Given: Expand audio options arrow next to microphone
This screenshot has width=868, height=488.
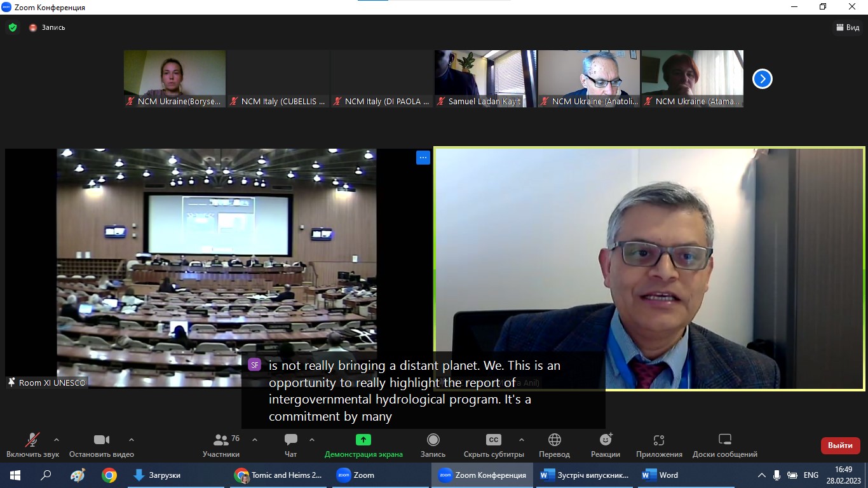Looking at the screenshot, I should click(x=57, y=440).
